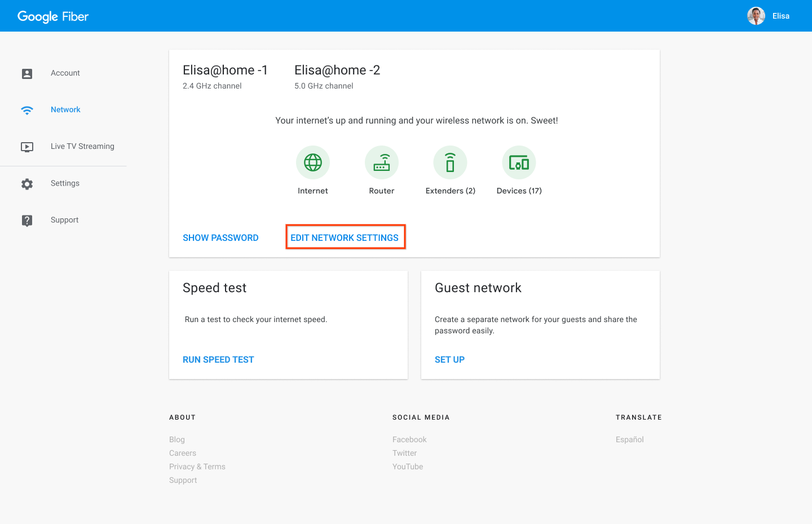Click the Google Fiber logo
Image resolution: width=812 pixels, height=524 pixels.
point(53,16)
